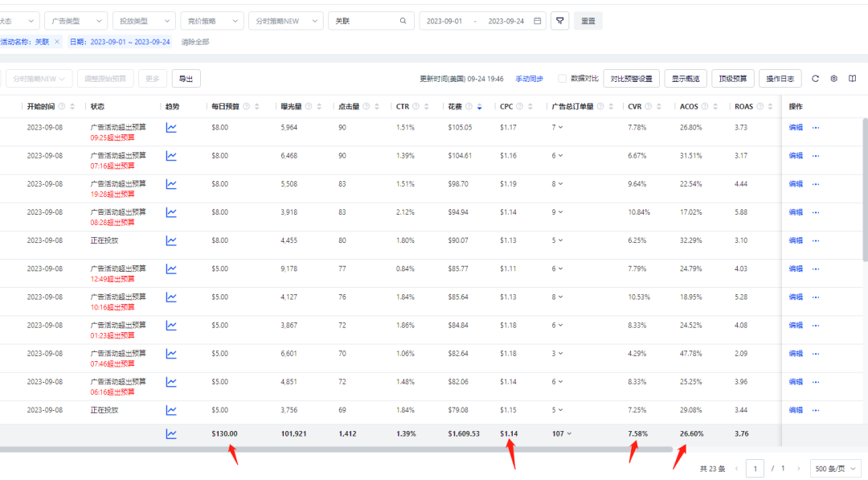
Task: Expand the 竞价策略 dropdown
Action: pos(212,21)
